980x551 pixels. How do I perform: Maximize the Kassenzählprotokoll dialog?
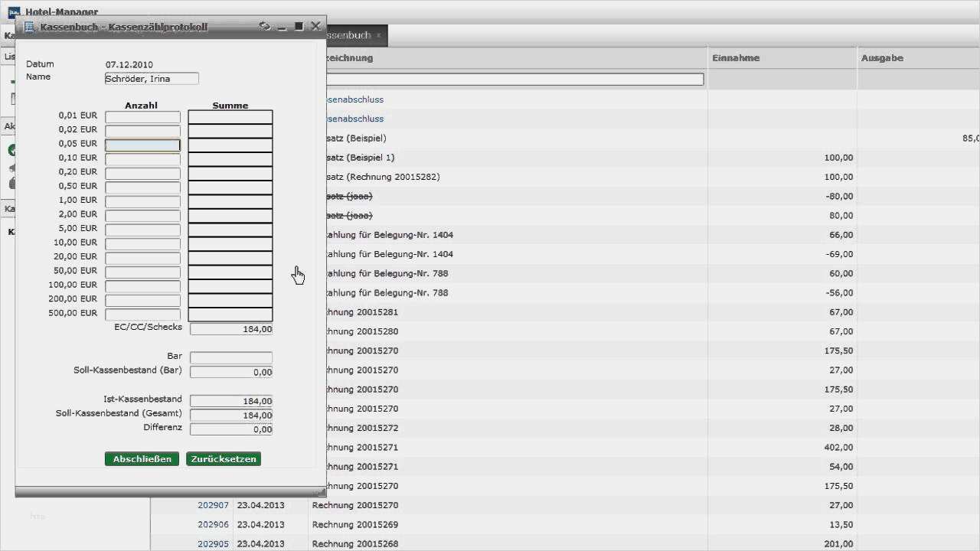[299, 26]
